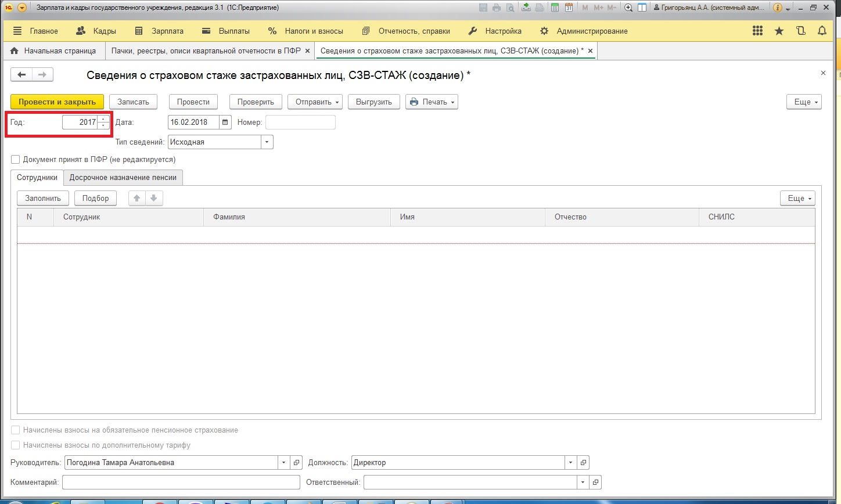
Task: Toggle 'Начислены взносы по дополнительному тарифу' checkbox
Action: [16, 445]
